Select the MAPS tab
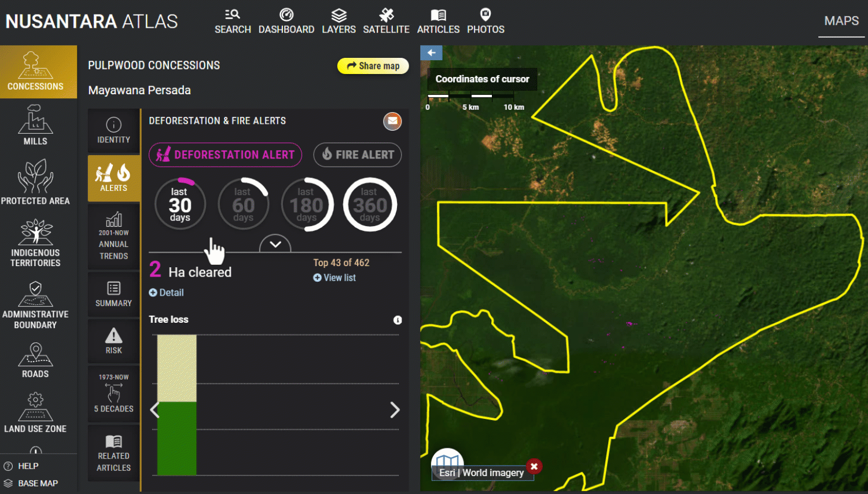The height and width of the screenshot is (494, 868). coord(841,21)
